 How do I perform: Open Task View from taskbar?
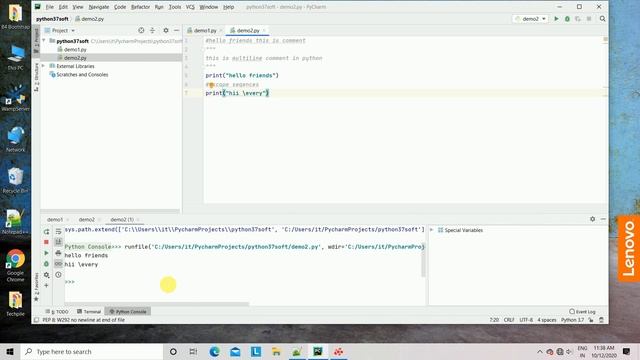pyautogui.click(x=193, y=351)
